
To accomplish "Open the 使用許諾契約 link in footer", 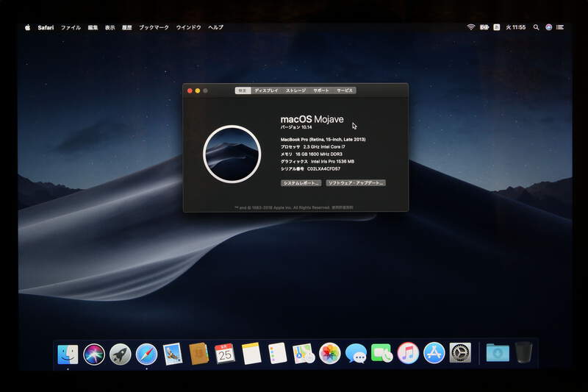I will (x=342, y=207).
